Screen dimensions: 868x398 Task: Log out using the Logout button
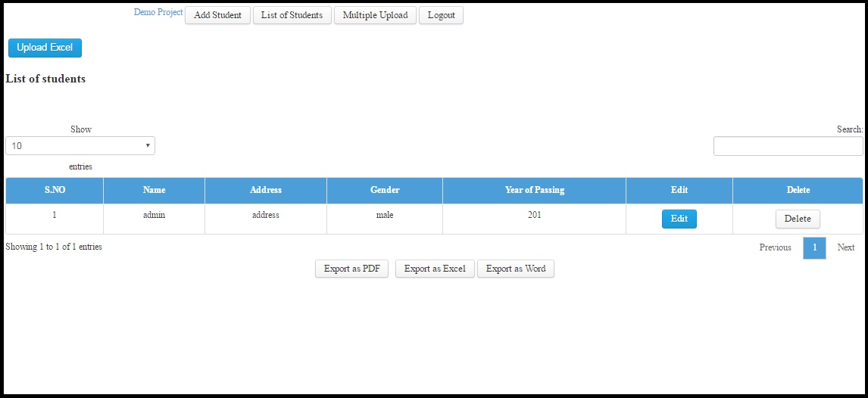point(442,15)
